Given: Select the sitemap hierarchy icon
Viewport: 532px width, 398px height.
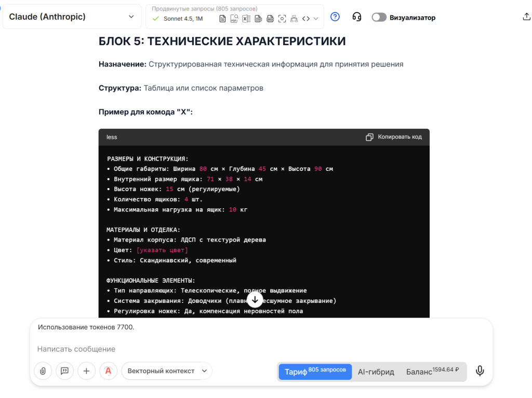Looking at the screenshot, I should point(294,18).
